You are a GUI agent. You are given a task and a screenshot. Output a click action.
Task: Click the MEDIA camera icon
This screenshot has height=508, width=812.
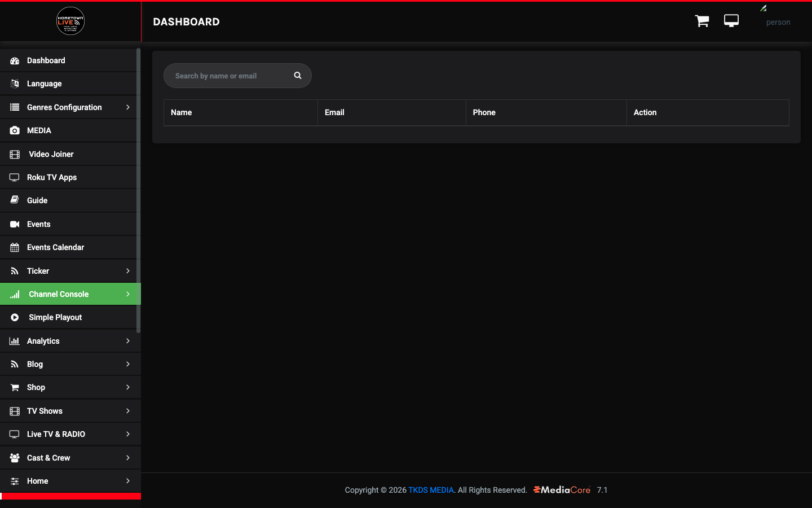pyautogui.click(x=15, y=130)
